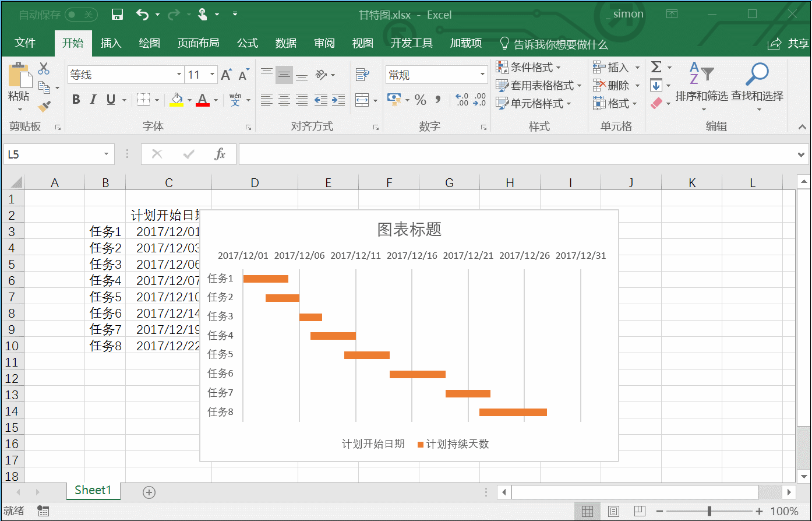The height and width of the screenshot is (521, 812).
Task: Apply bold formatting with the B icon
Action: [x=75, y=99]
